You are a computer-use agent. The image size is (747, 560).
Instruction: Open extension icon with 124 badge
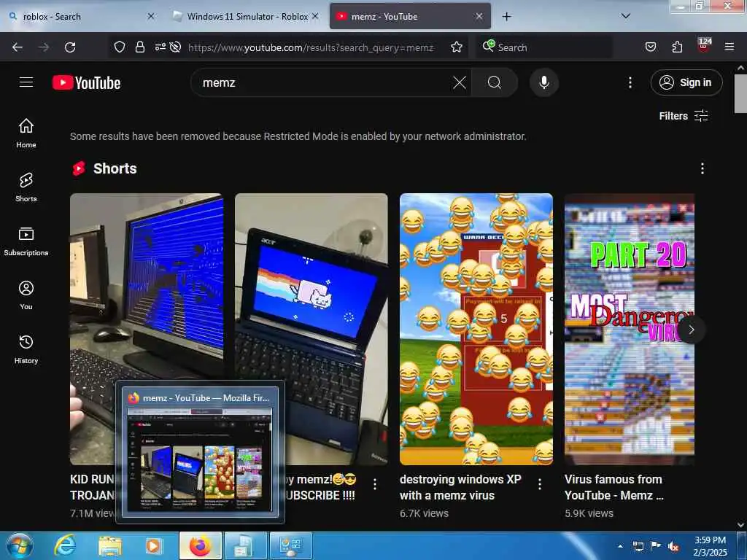pos(704,46)
